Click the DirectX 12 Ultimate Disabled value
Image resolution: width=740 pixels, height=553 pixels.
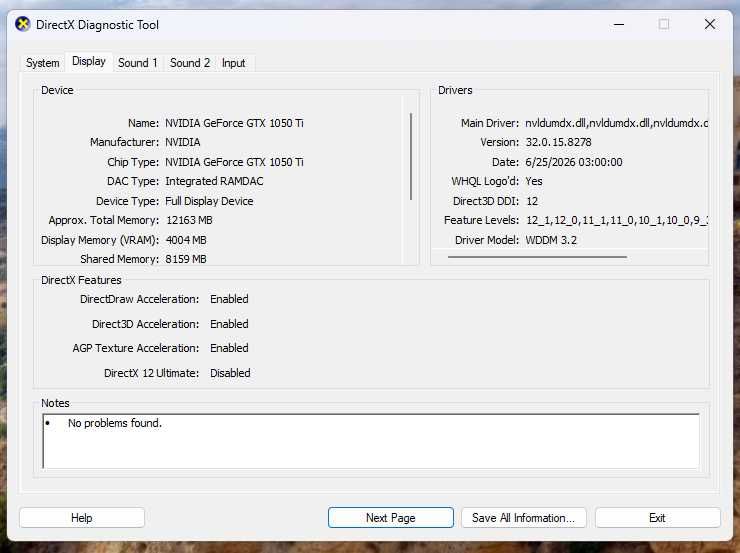pos(230,373)
